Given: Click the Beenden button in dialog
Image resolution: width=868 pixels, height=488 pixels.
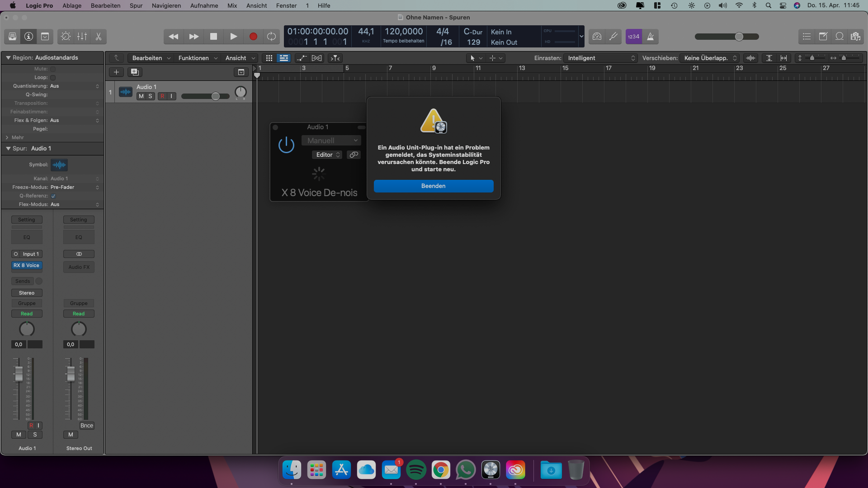Looking at the screenshot, I should (433, 186).
